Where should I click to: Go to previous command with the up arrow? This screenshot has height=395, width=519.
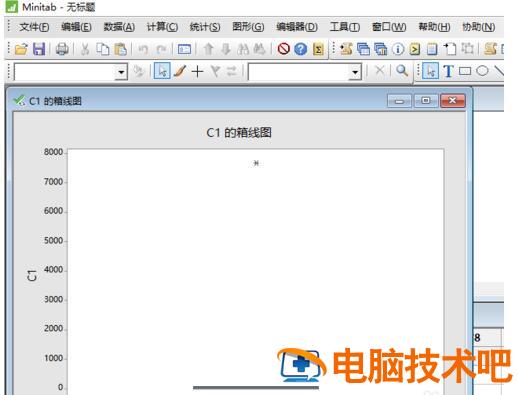click(209, 49)
